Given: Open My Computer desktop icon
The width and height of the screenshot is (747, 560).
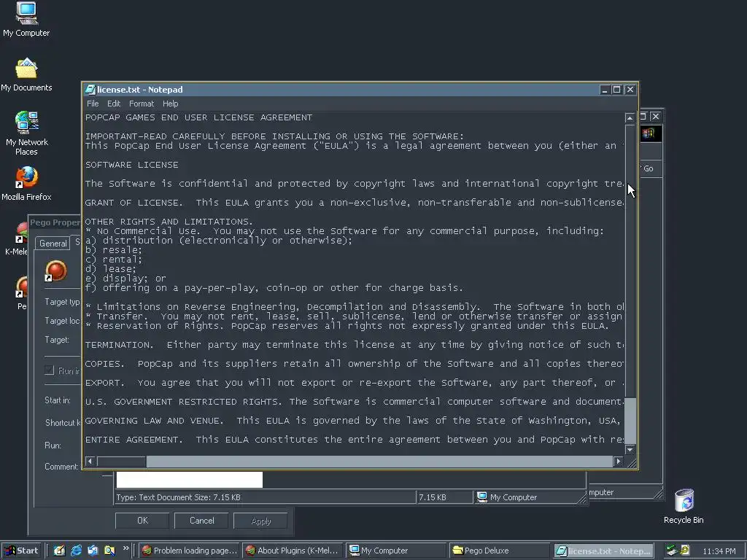Looking at the screenshot, I should coord(26,19).
